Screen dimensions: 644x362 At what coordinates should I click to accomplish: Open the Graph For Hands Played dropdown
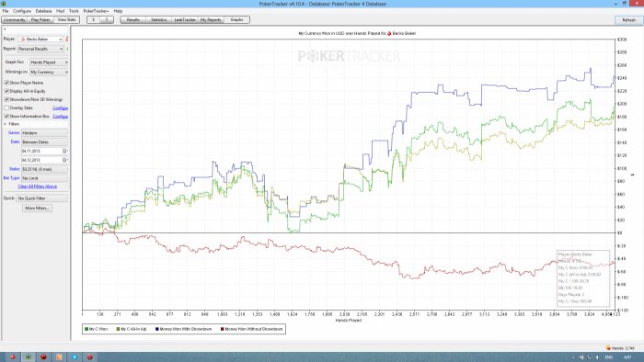tap(49, 62)
